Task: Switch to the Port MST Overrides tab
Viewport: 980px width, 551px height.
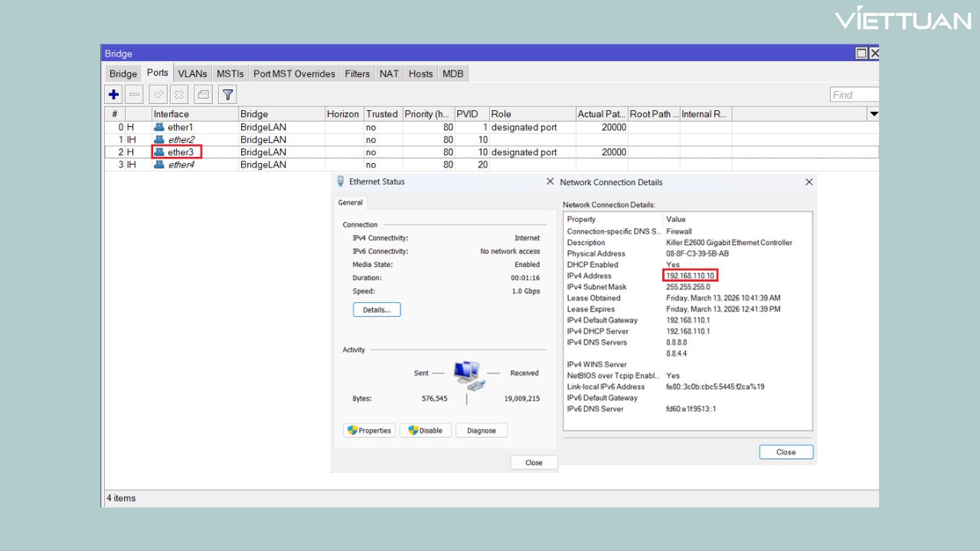Action: click(x=294, y=73)
